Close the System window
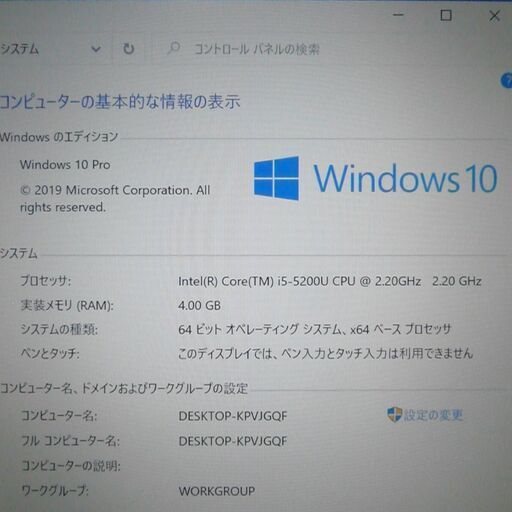 tap(494, 16)
